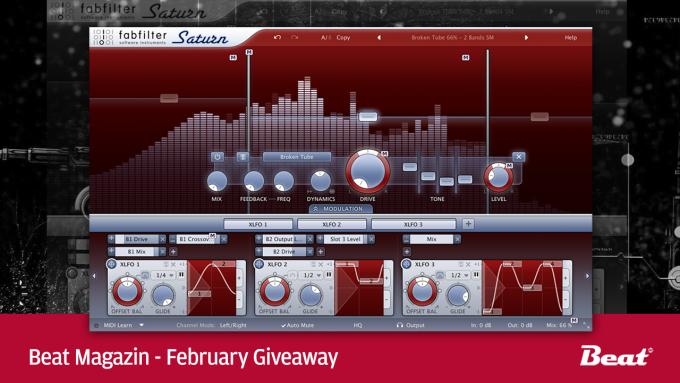Remove the B1 Crossover modulation slot

[223, 239]
